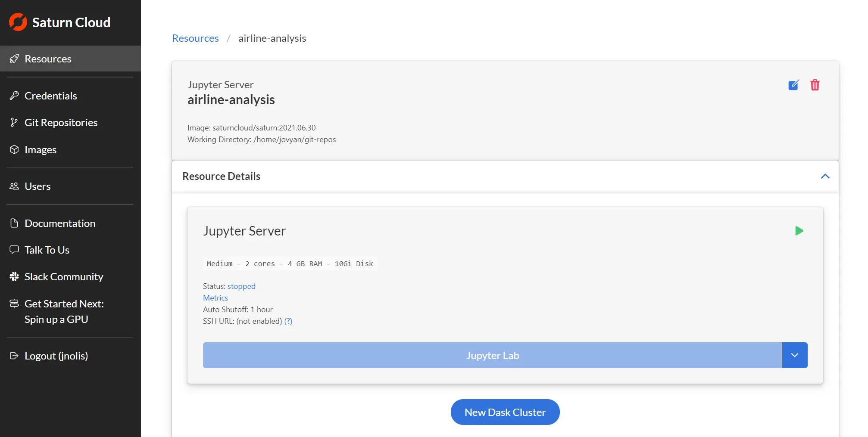Edit the airline-analysis resource settings

coord(794,85)
